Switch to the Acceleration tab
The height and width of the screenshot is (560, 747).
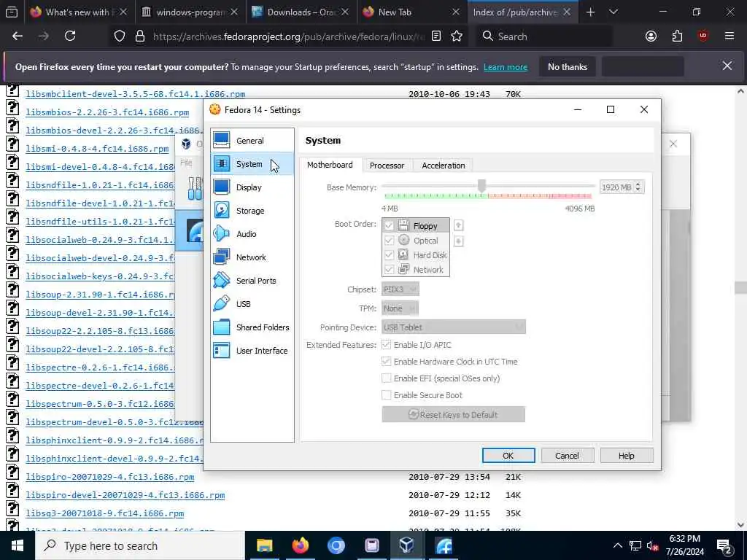point(444,166)
